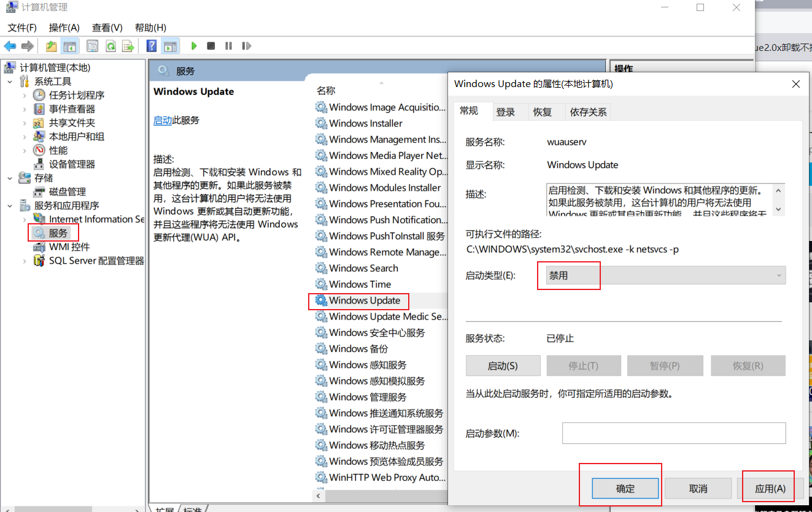Screen dimensions: 812x512
Task: Click the 应用(A) button
Action: (x=770, y=489)
